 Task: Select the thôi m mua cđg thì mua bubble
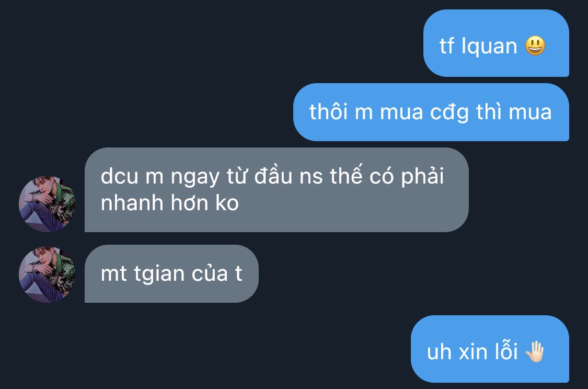click(x=431, y=112)
